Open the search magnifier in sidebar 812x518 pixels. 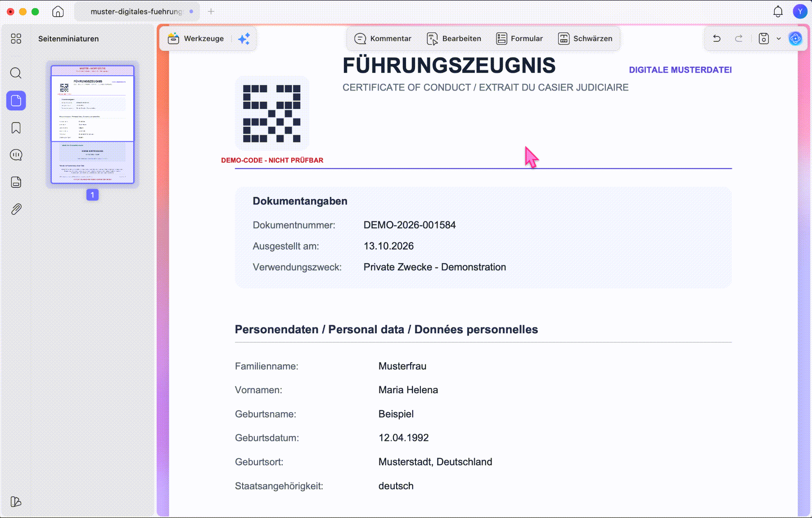(16, 73)
